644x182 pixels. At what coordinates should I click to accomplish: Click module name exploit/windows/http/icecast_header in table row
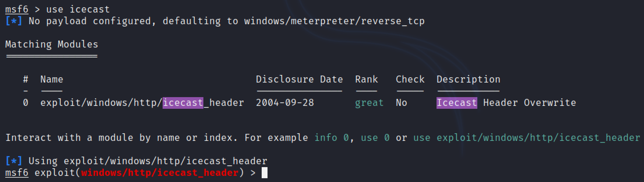[142, 103]
